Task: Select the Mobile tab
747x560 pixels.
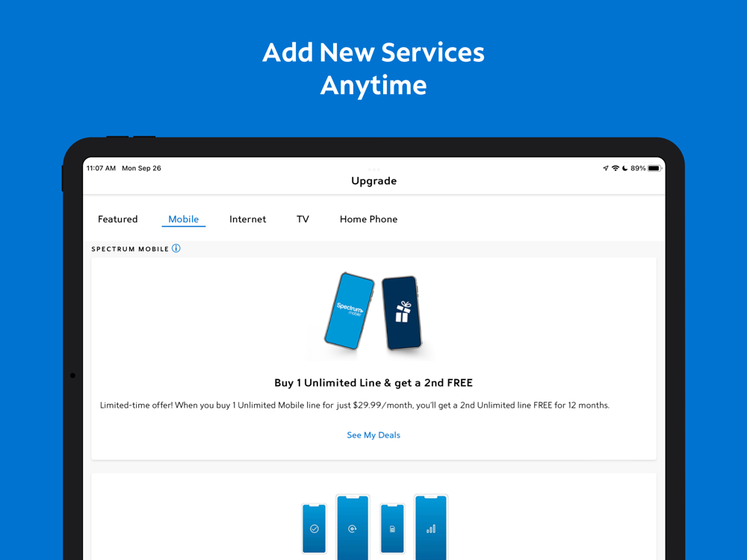Action: click(184, 219)
